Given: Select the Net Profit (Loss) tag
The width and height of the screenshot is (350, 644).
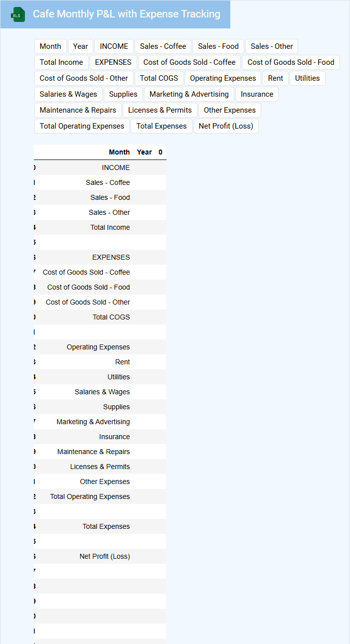Looking at the screenshot, I should (x=226, y=126).
